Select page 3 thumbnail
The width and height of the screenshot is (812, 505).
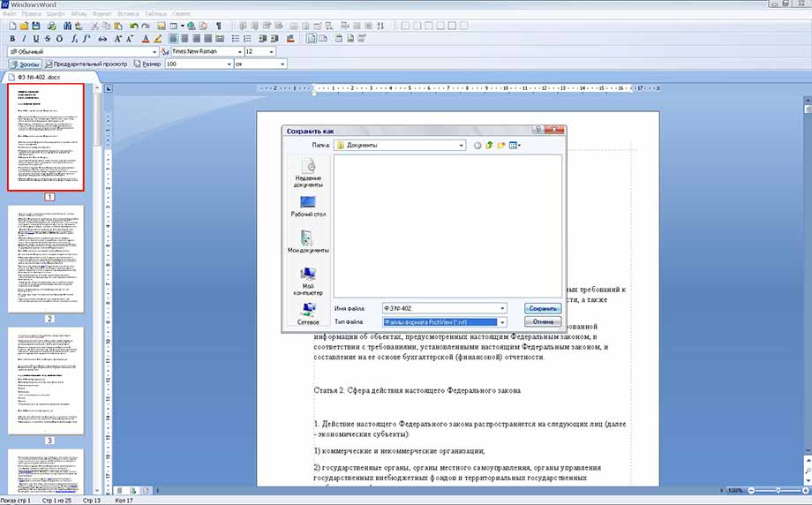(x=46, y=381)
